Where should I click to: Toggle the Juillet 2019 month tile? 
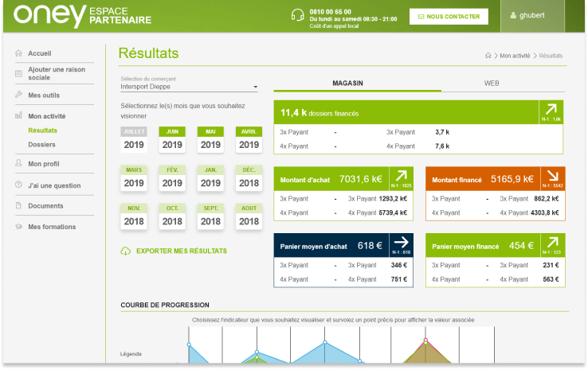[134, 139]
